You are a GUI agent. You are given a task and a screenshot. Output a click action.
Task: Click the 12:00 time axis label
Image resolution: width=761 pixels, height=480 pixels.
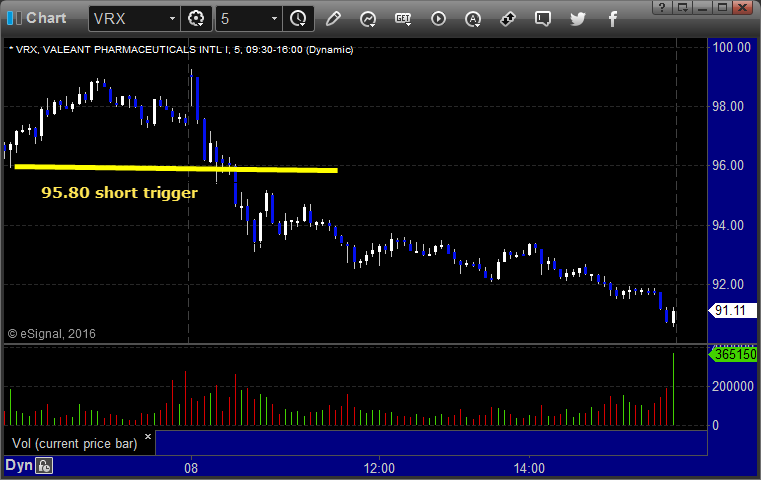(x=379, y=468)
